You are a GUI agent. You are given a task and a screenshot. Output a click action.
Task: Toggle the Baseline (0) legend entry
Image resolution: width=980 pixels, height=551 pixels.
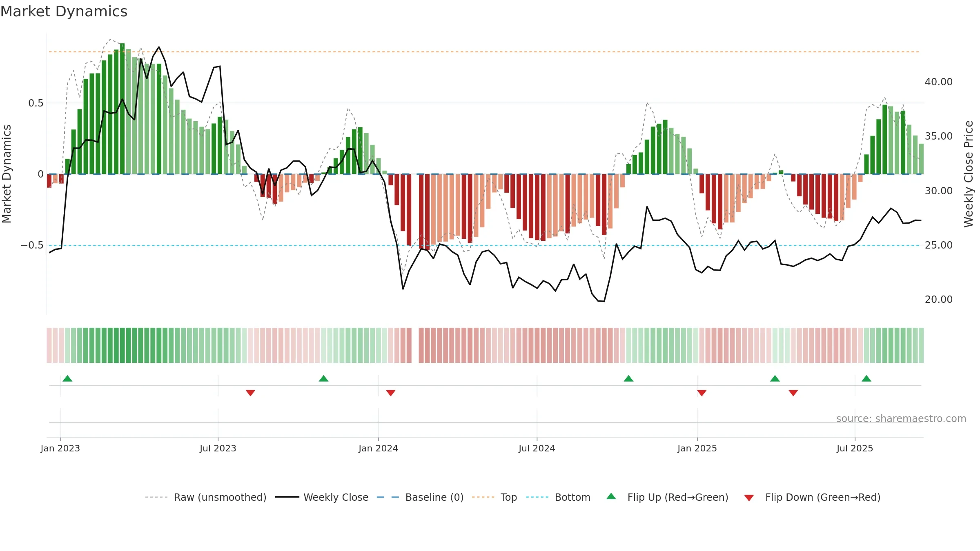(420, 497)
